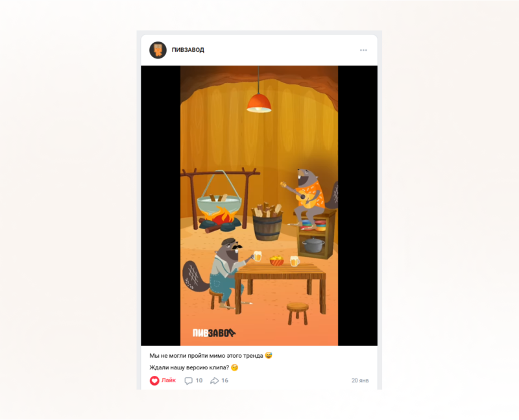Click the smirking emoji after клипа
The image size is (519, 420).
pos(234,367)
